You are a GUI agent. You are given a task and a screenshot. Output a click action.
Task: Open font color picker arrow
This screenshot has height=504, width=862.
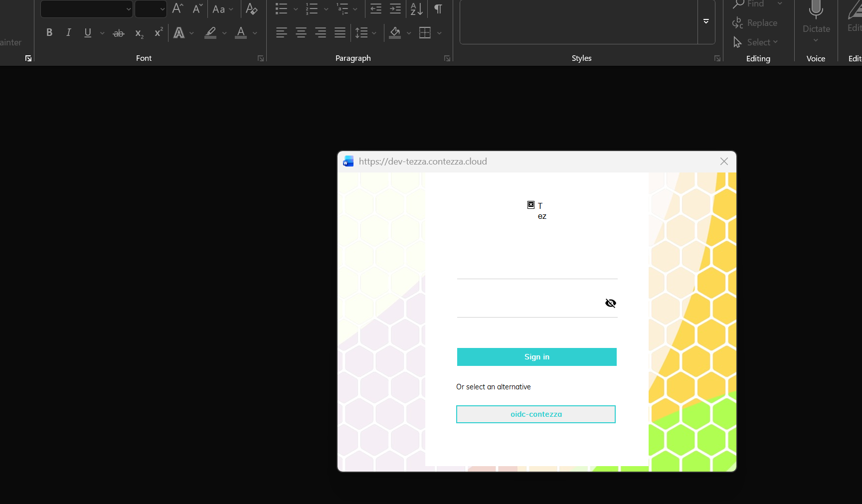pyautogui.click(x=255, y=33)
